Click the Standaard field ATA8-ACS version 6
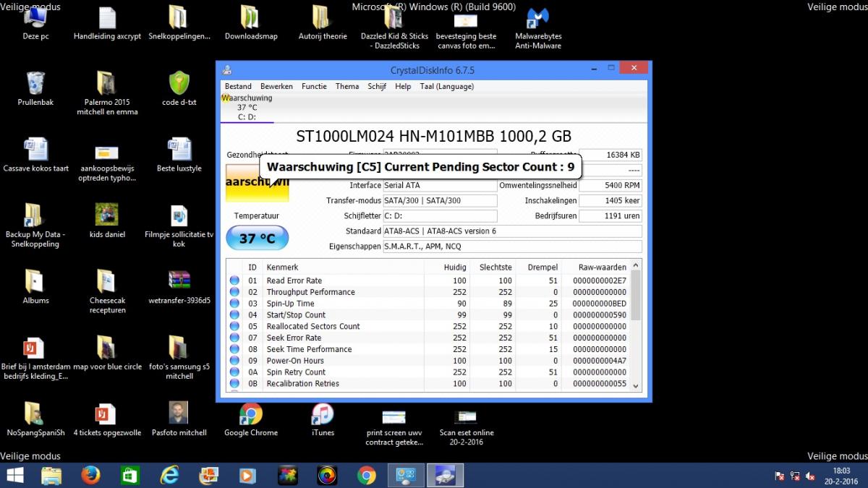This screenshot has width=868, height=488. [x=513, y=231]
